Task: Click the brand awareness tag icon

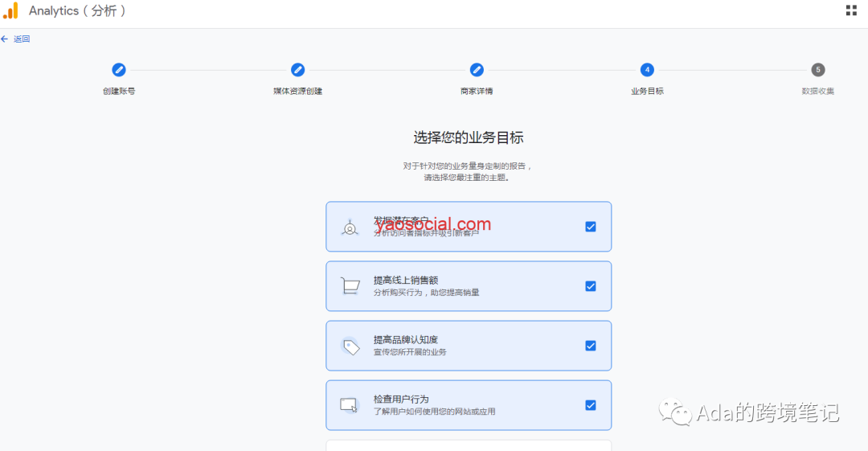Action: click(x=350, y=346)
